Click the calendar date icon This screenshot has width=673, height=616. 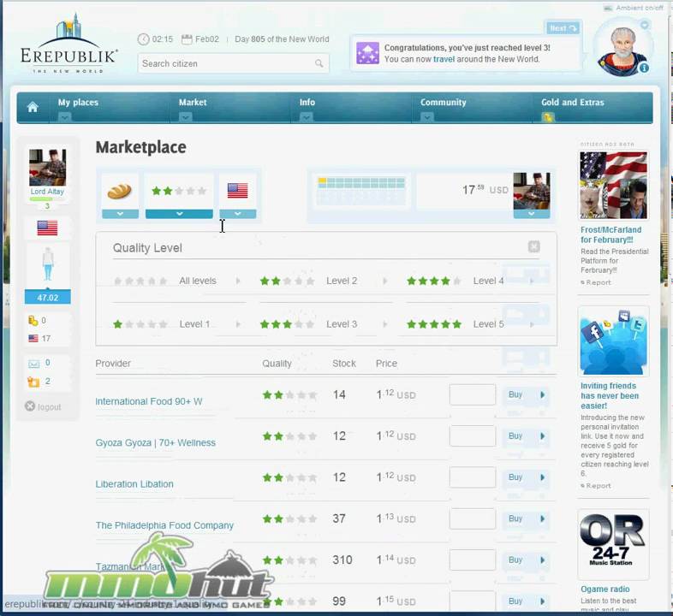[x=187, y=39]
